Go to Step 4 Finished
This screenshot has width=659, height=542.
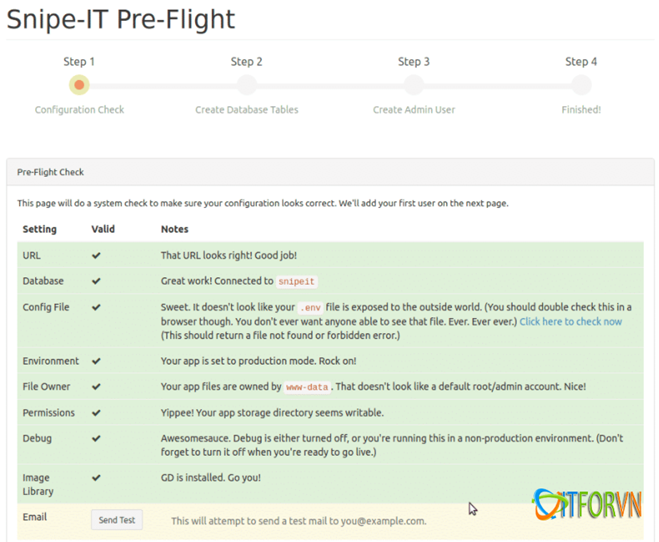[x=581, y=85]
